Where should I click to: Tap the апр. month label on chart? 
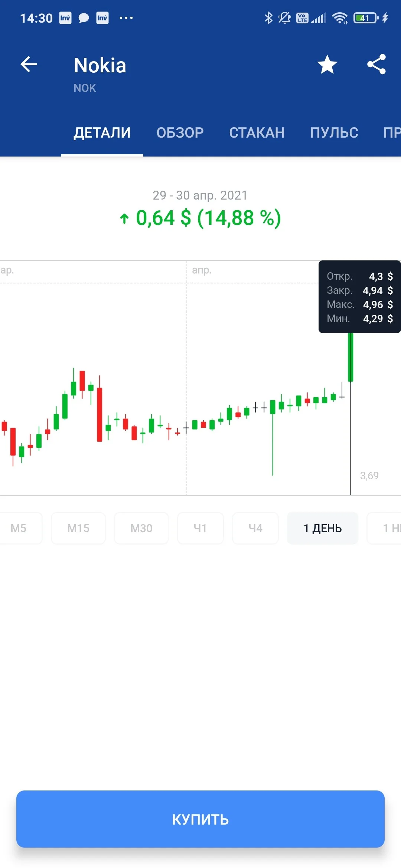tap(202, 270)
